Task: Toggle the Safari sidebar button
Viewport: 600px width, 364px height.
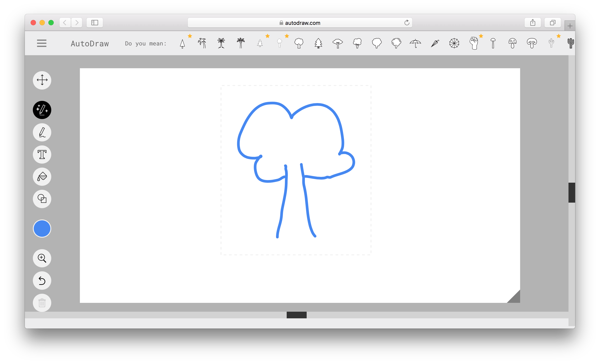Action: [95, 23]
